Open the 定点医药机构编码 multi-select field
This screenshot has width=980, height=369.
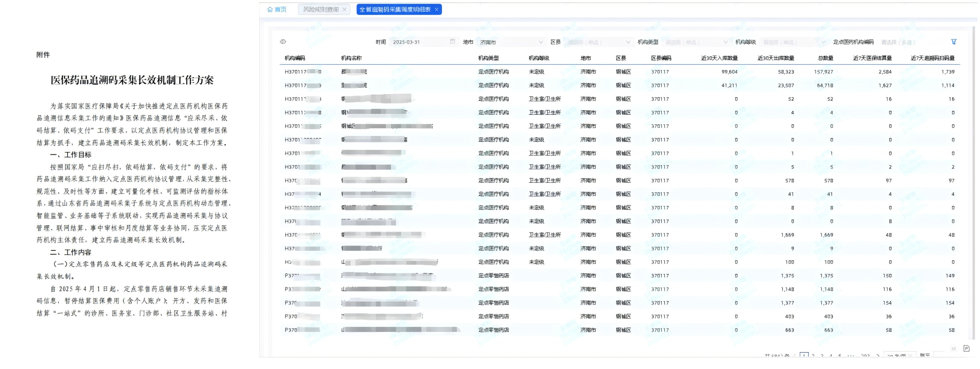coord(911,42)
